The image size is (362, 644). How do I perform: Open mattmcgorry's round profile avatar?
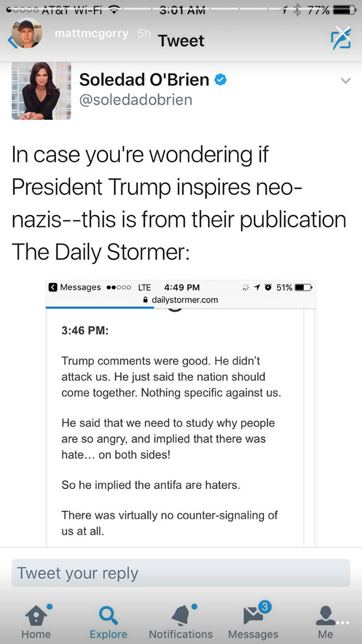click(27, 33)
